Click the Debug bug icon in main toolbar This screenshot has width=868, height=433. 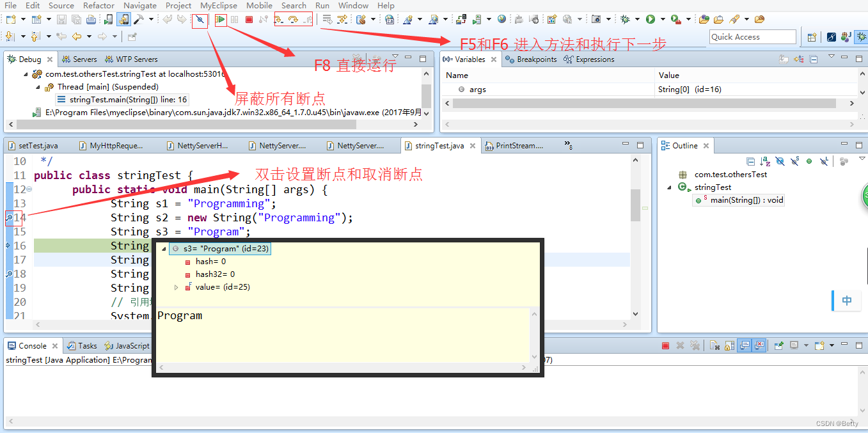coord(626,19)
